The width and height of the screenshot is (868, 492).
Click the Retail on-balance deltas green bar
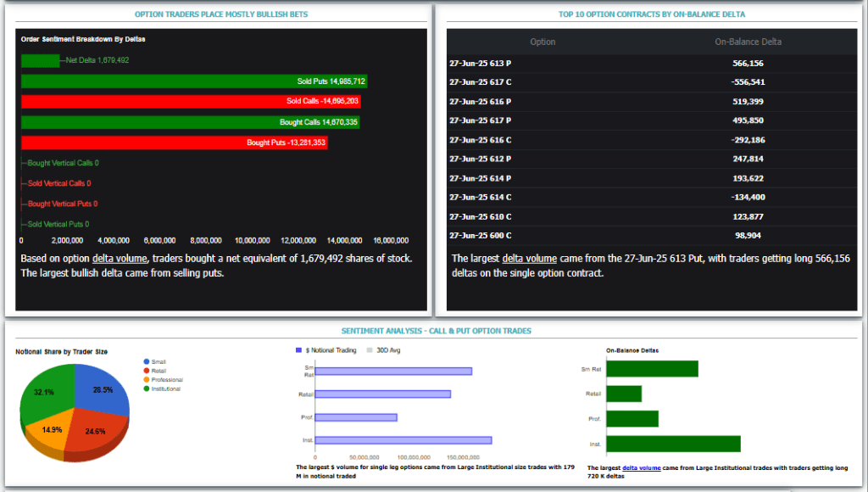624,394
